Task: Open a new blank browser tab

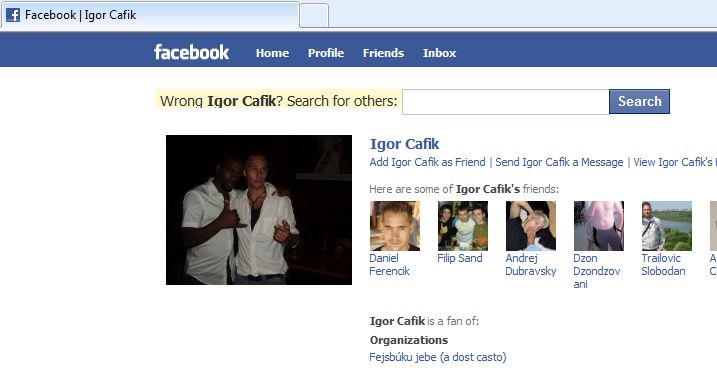Action: [x=314, y=16]
